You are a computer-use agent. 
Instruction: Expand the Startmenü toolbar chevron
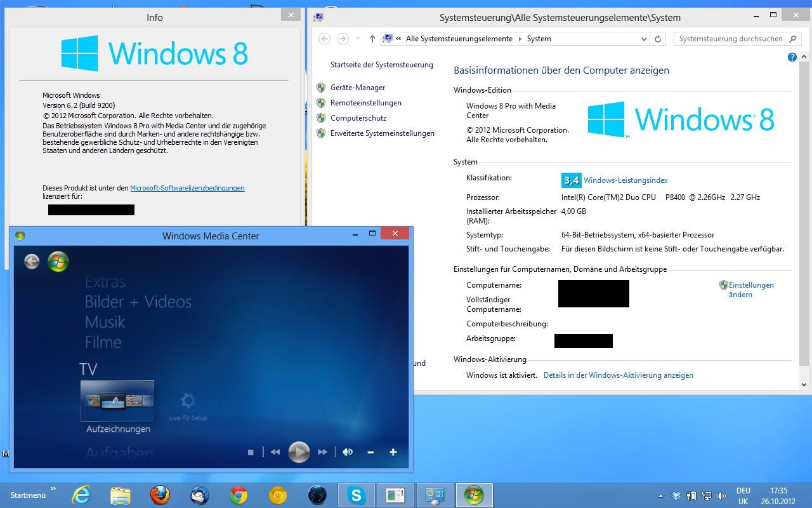pos(53,489)
